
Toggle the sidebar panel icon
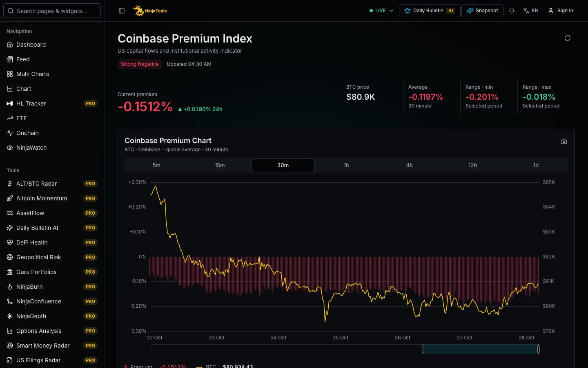122,11
